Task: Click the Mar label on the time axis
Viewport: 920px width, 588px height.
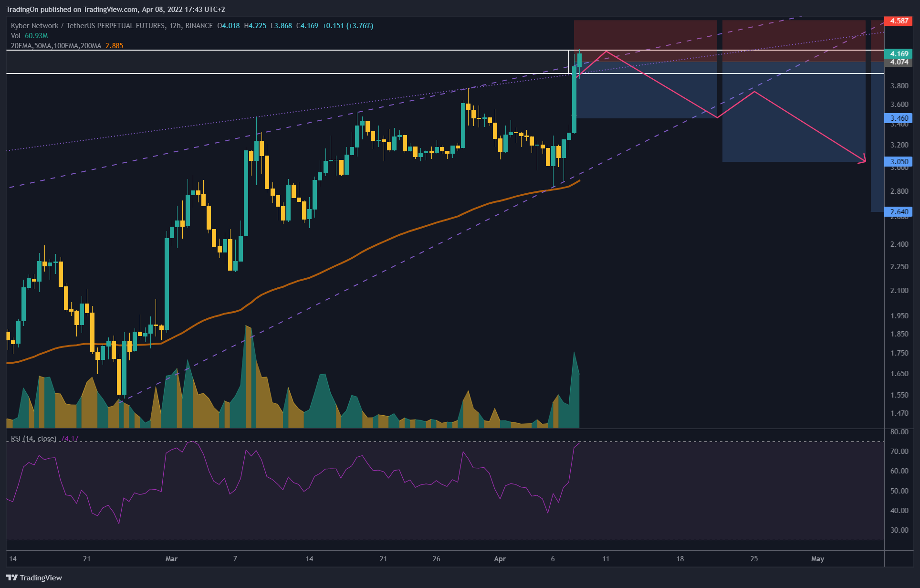Action: [171, 559]
